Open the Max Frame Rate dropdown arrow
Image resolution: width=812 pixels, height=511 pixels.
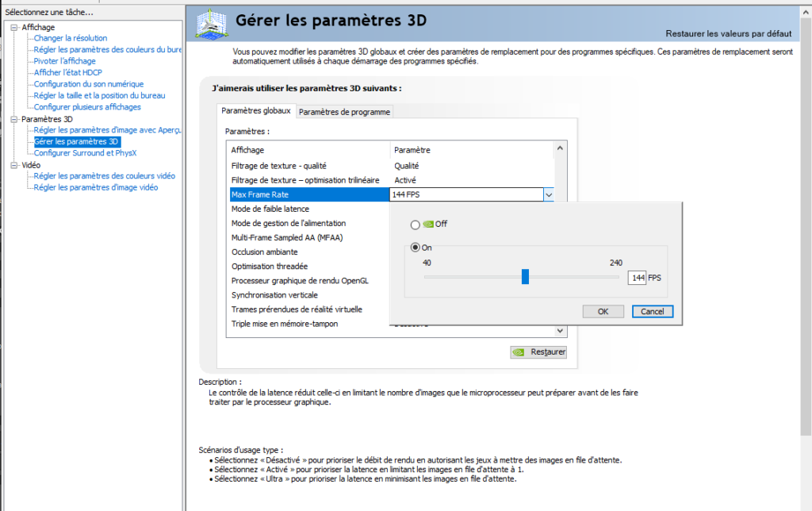point(547,194)
